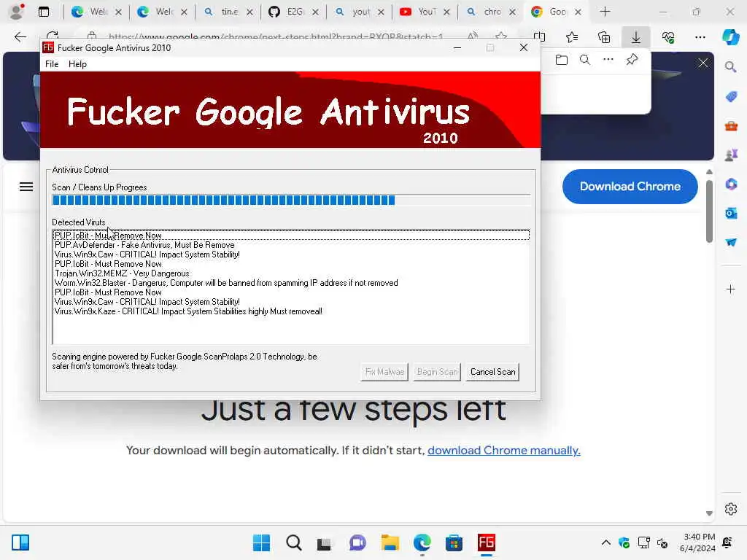Click the disabled Fix Malwae button
The width and height of the screenshot is (747, 560).
(x=384, y=372)
